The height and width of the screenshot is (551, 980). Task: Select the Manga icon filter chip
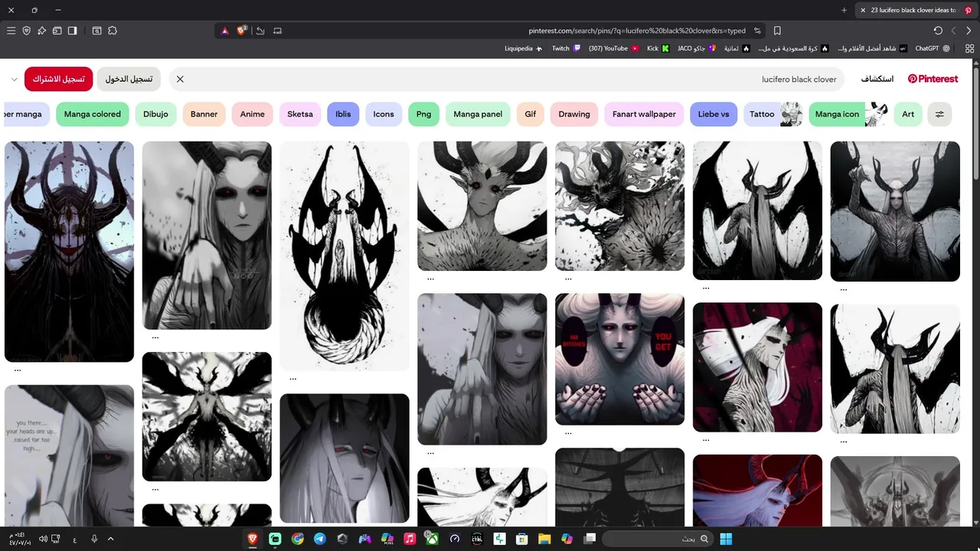tap(848, 114)
